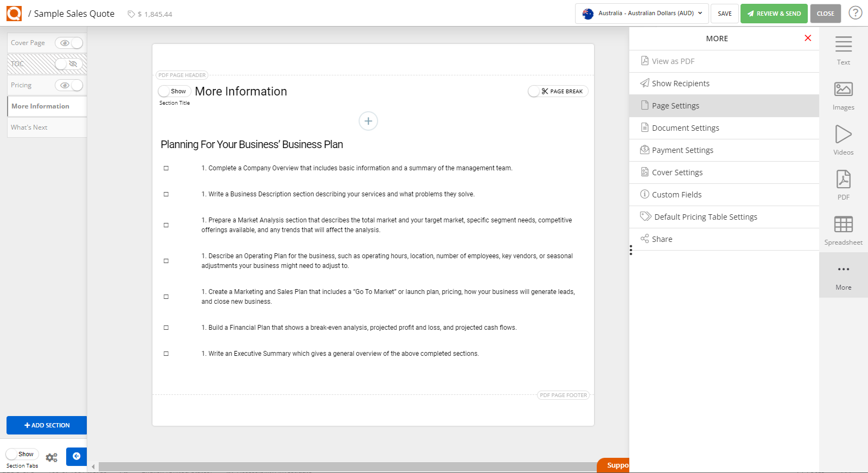Select the What's Next section tab
This screenshot has height=473, width=868.
pyautogui.click(x=29, y=127)
